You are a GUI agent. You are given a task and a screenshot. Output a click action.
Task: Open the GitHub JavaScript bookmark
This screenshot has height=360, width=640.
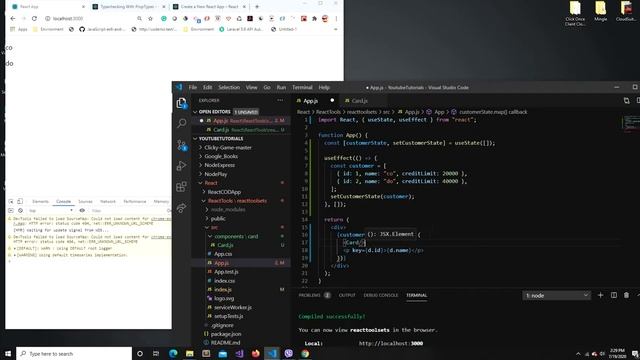coord(101,29)
